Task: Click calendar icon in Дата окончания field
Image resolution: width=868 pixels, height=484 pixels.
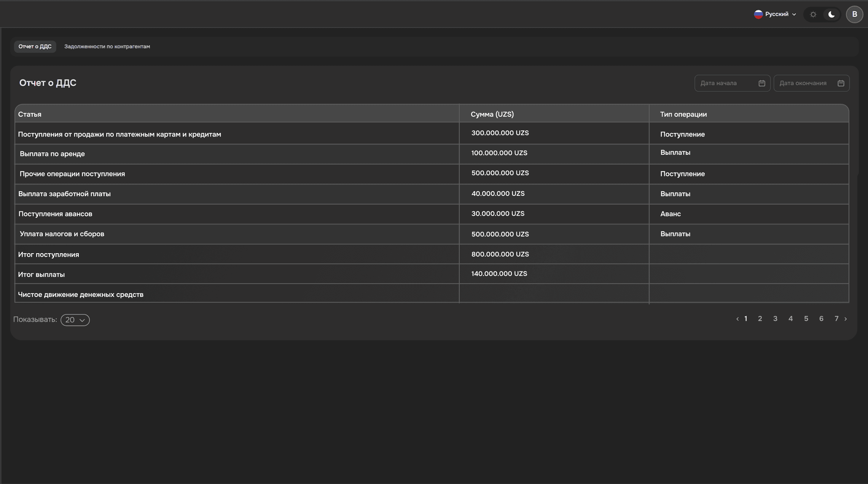Action: pos(841,83)
